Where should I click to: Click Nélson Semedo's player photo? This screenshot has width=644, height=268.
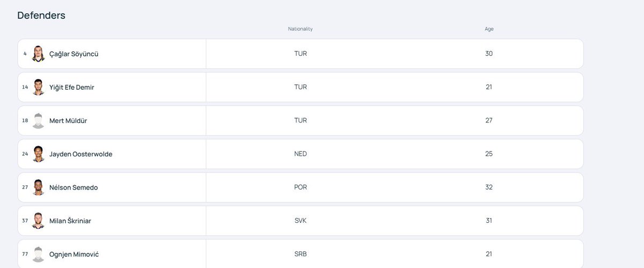(38, 187)
